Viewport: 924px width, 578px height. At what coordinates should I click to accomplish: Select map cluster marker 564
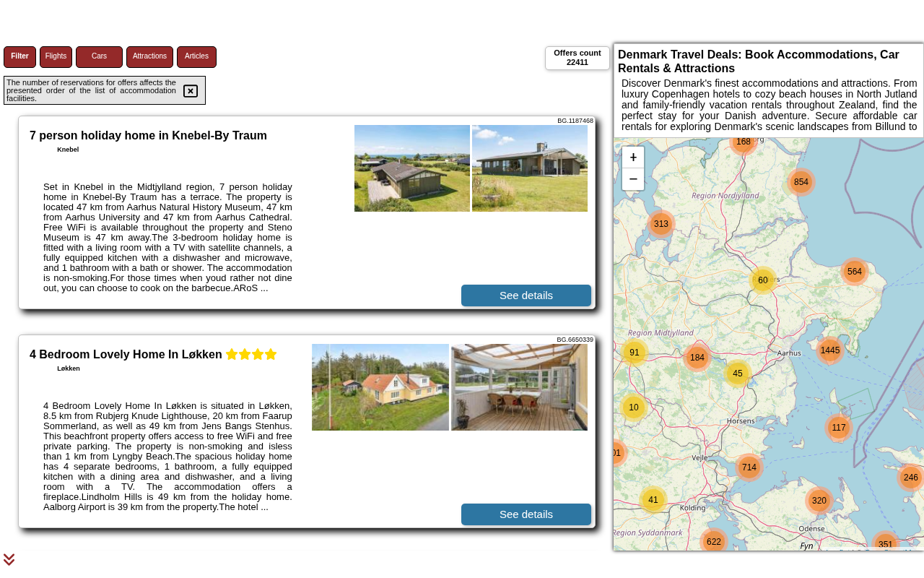[855, 272]
